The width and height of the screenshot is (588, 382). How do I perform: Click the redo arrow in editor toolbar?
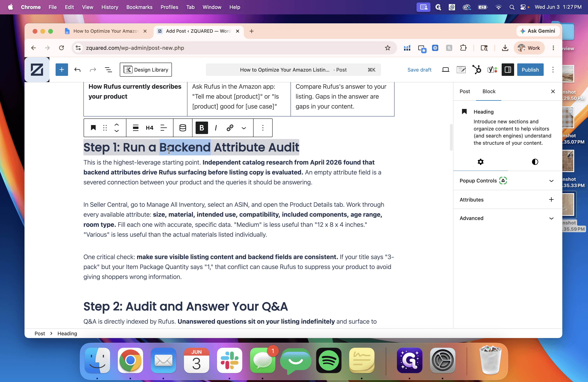(93, 70)
